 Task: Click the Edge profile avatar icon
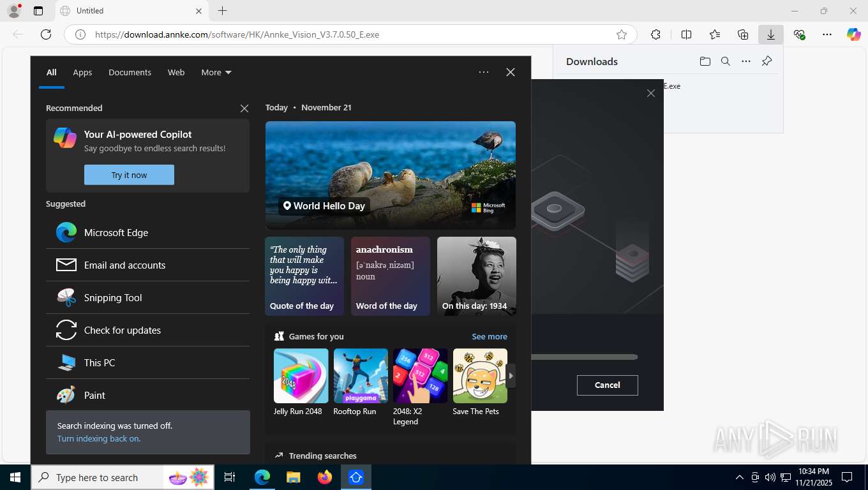14,11
